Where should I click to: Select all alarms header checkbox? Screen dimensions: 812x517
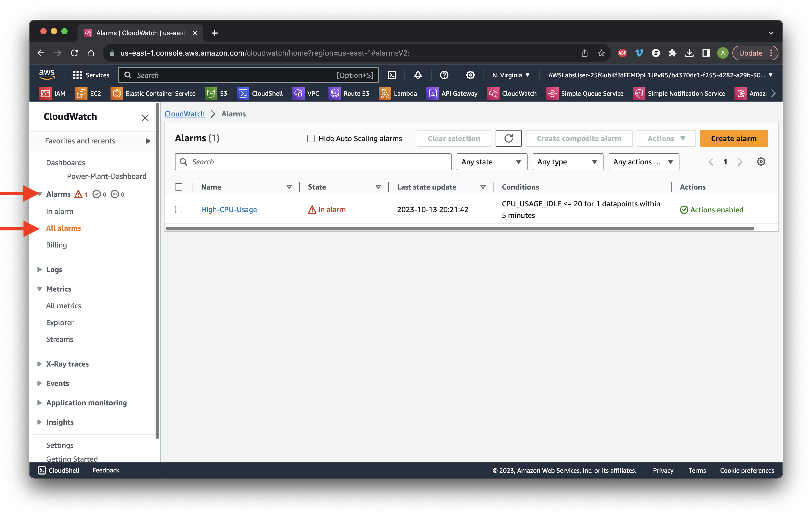pyautogui.click(x=179, y=187)
